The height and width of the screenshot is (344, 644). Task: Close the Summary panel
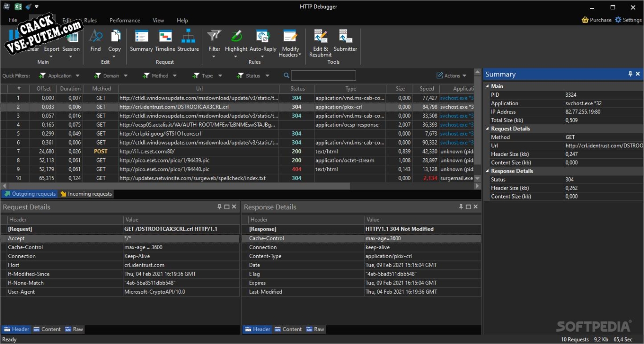pyautogui.click(x=638, y=74)
